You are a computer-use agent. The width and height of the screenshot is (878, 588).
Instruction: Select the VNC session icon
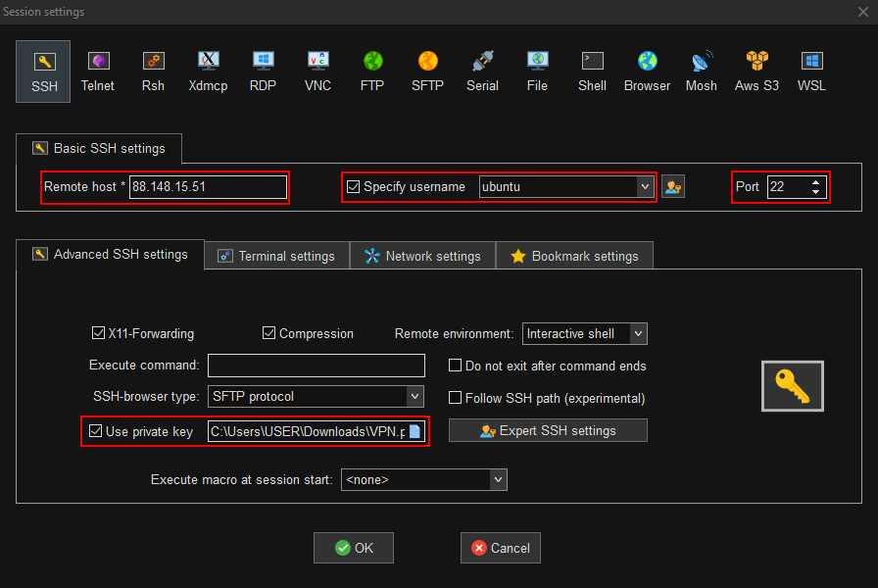317,71
